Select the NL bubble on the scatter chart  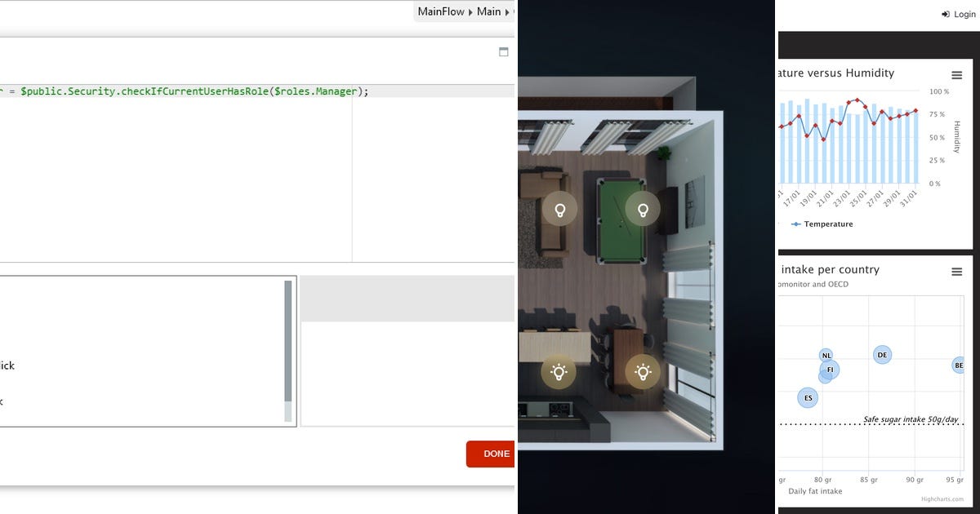(x=826, y=356)
